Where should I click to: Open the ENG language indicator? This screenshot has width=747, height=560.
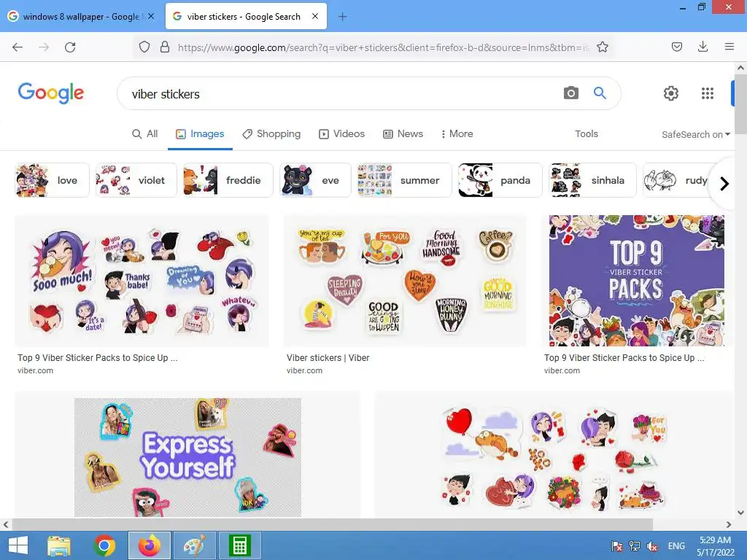676,546
